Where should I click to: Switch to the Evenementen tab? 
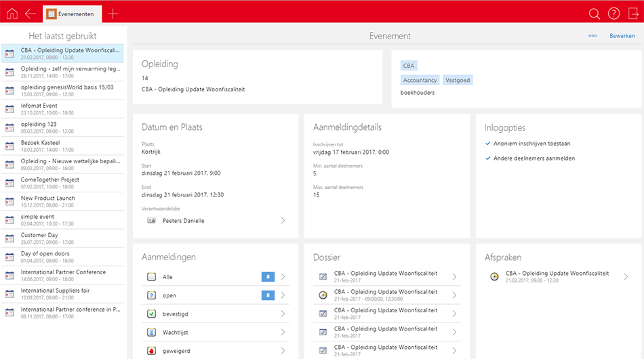(x=73, y=14)
